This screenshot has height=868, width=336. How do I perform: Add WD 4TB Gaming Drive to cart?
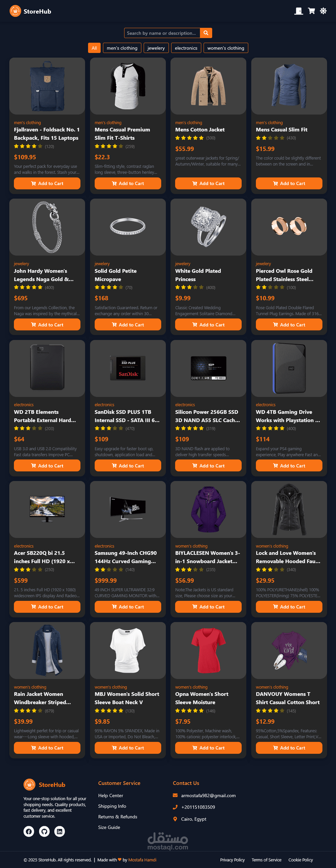coord(289,466)
